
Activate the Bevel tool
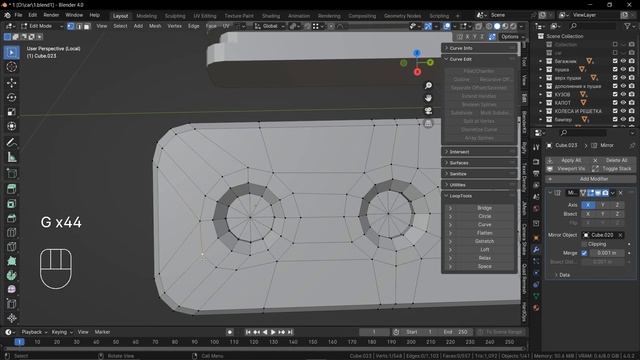click(11, 218)
